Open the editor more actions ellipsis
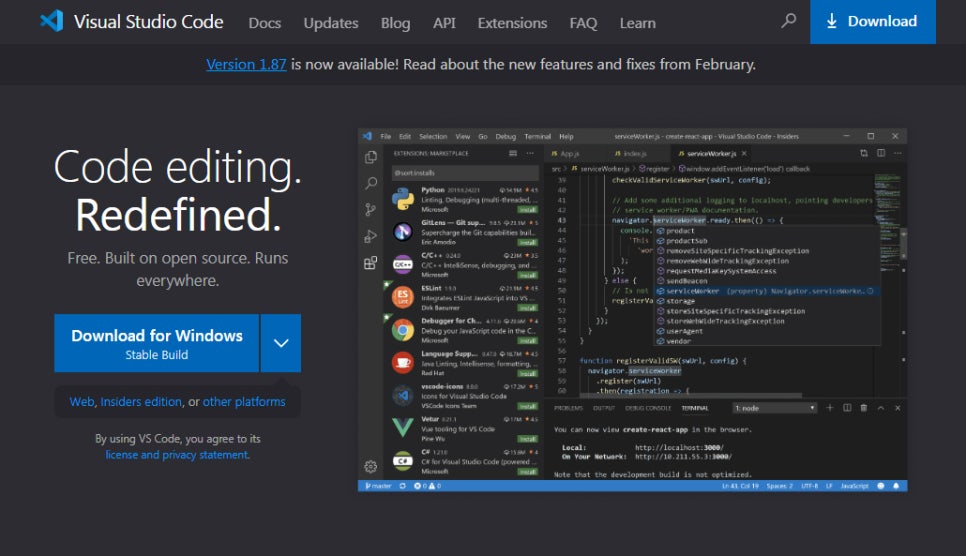Viewport: 966px width, 556px height. click(x=898, y=153)
